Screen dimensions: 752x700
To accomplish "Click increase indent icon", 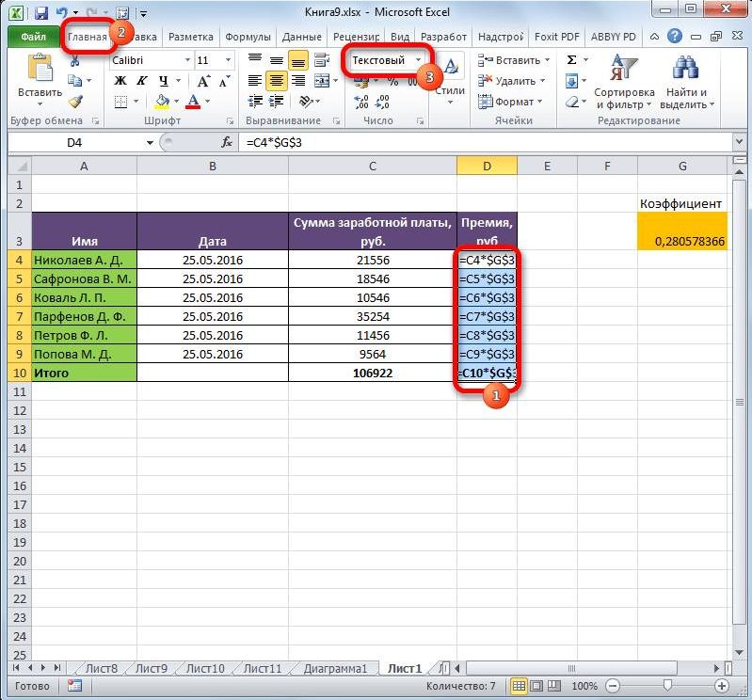I will pos(277,102).
